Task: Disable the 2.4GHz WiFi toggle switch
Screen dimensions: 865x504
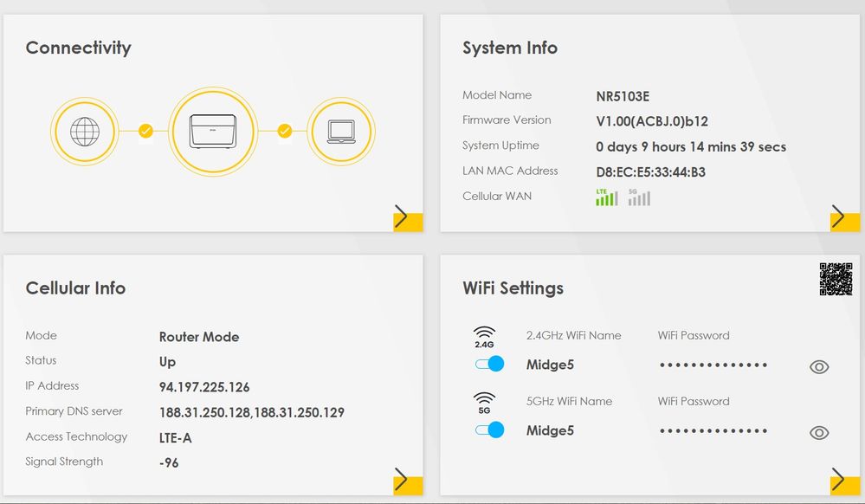Action: pos(489,364)
